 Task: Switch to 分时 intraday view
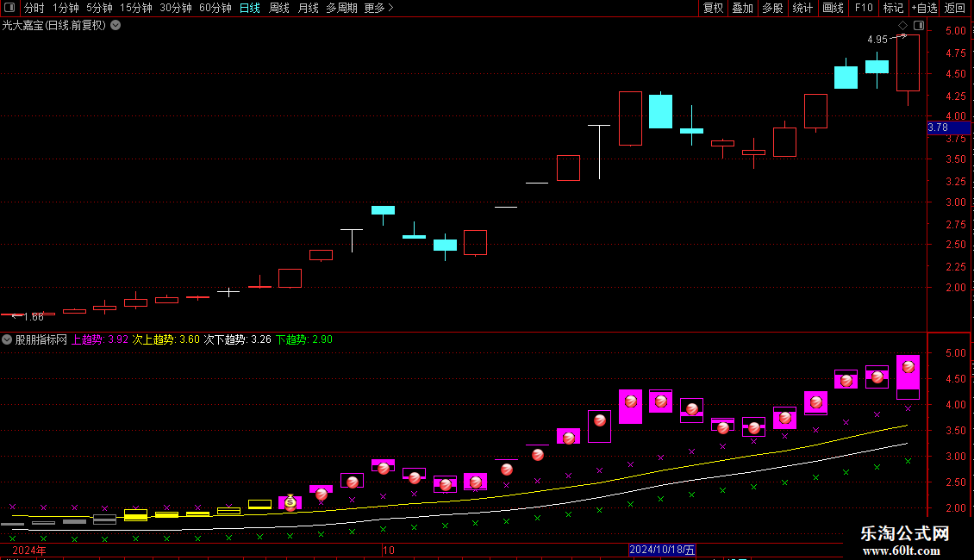[34, 8]
